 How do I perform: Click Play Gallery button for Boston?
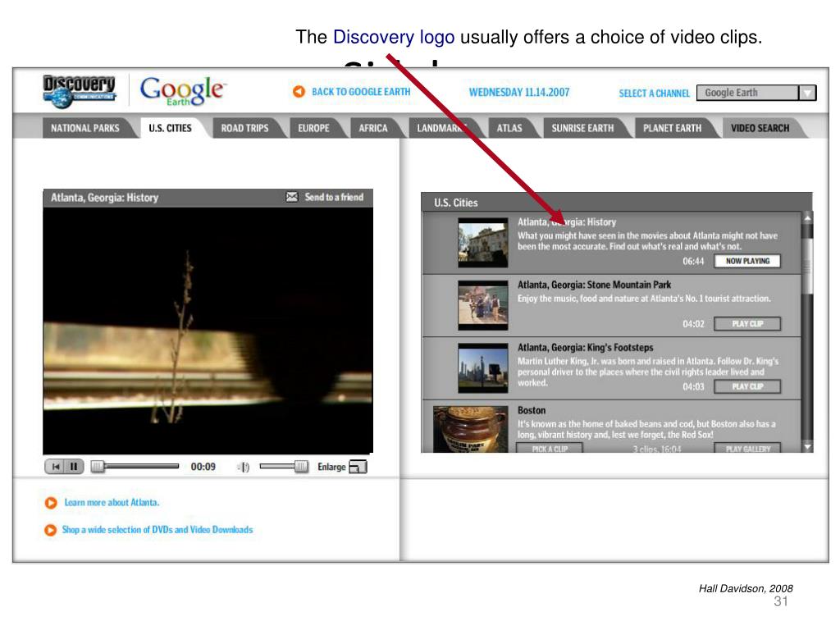tap(747, 449)
